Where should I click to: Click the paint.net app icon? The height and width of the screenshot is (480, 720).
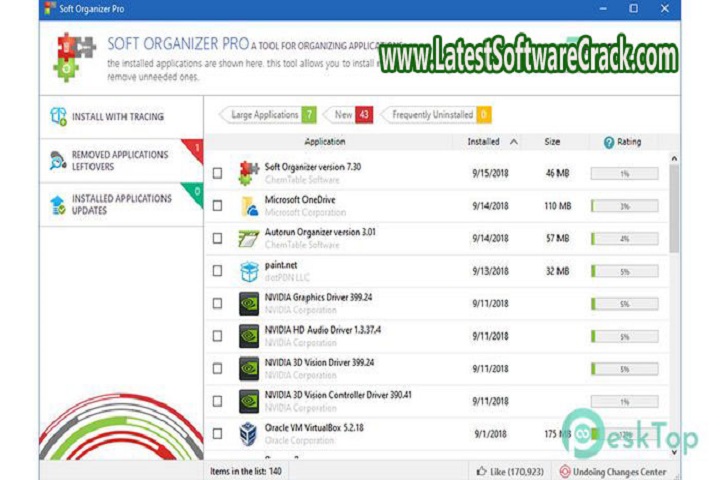(249, 271)
